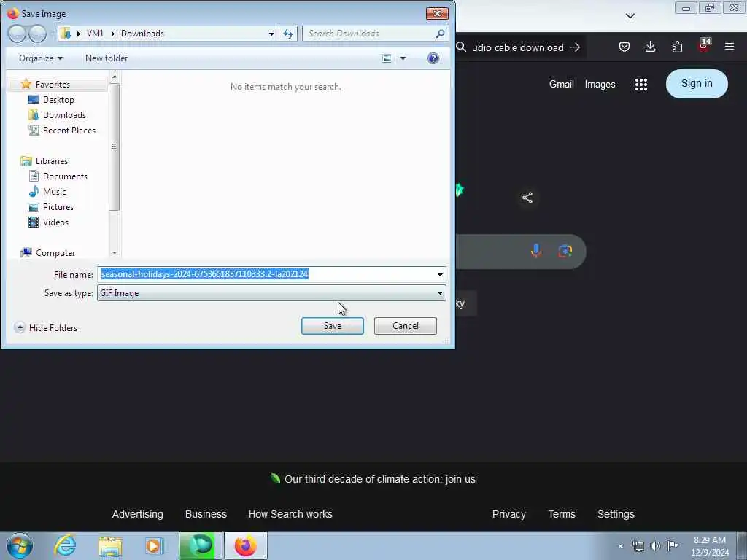The height and width of the screenshot is (560, 747).
Task: Click the list all tabs chevron in Firefox
Action: [x=630, y=16]
